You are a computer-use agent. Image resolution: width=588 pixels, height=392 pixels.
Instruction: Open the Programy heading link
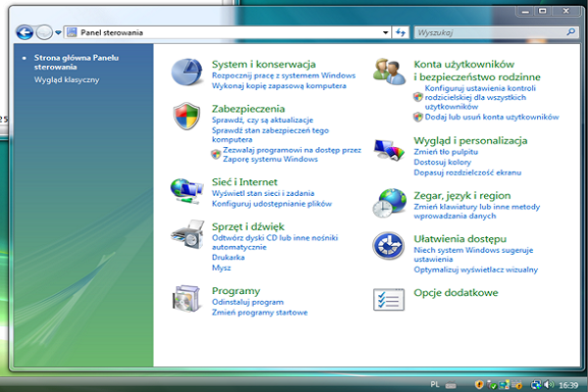pos(236,291)
